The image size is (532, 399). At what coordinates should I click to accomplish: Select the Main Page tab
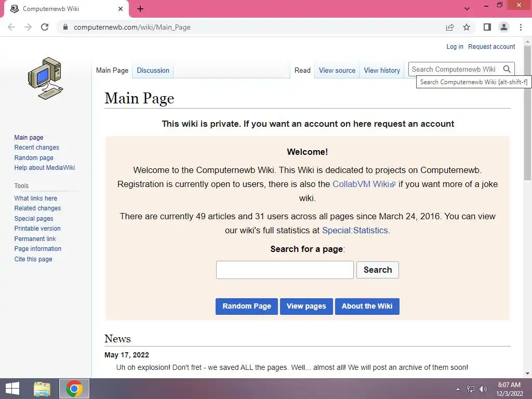pos(112,70)
